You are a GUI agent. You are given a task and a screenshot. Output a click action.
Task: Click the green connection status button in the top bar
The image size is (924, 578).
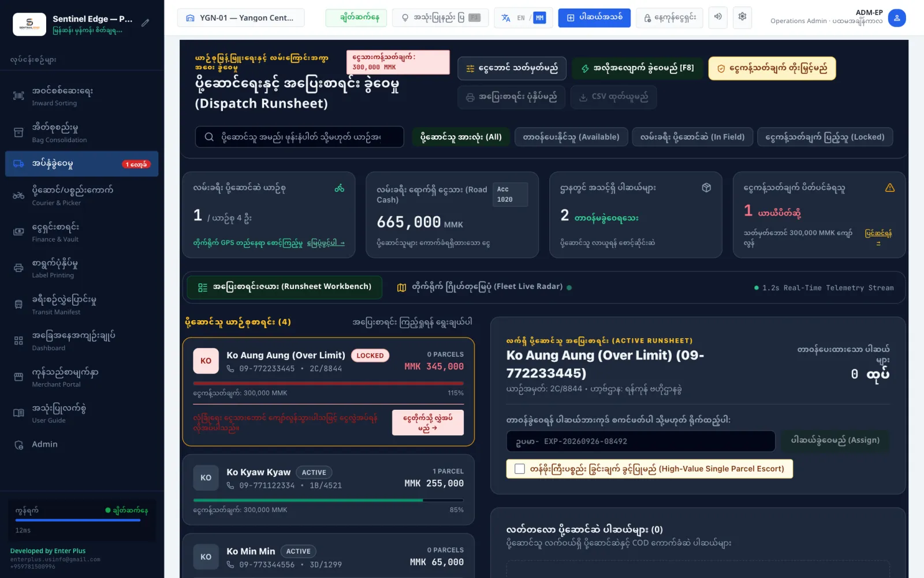tap(356, 18)
